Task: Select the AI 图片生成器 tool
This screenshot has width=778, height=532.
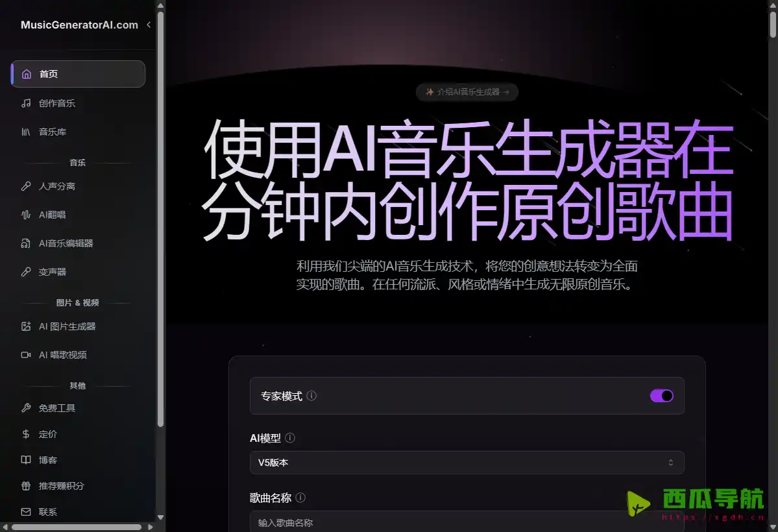Action: [66, 326]
